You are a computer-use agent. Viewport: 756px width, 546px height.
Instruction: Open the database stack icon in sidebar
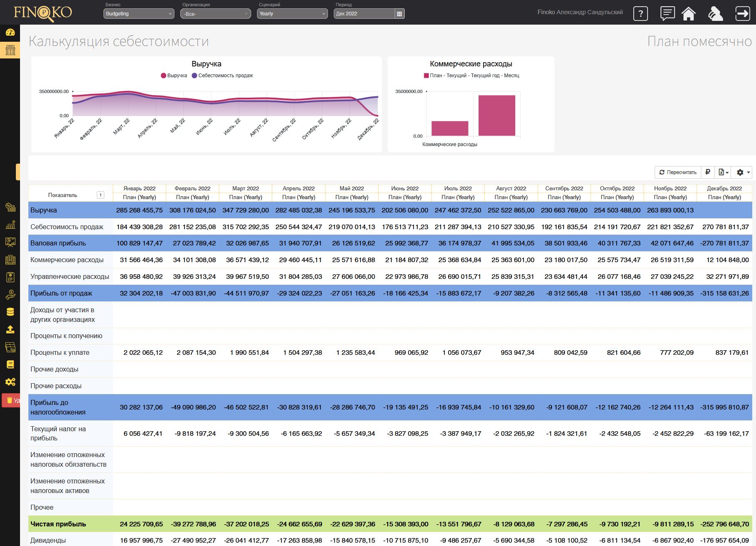point(10,312)
